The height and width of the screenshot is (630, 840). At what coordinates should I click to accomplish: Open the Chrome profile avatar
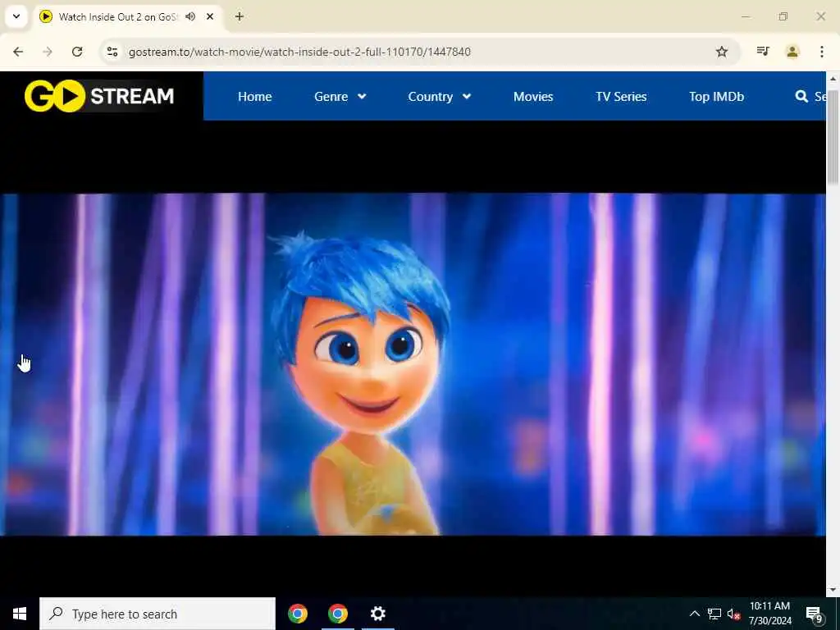click(x=792, y=52)
